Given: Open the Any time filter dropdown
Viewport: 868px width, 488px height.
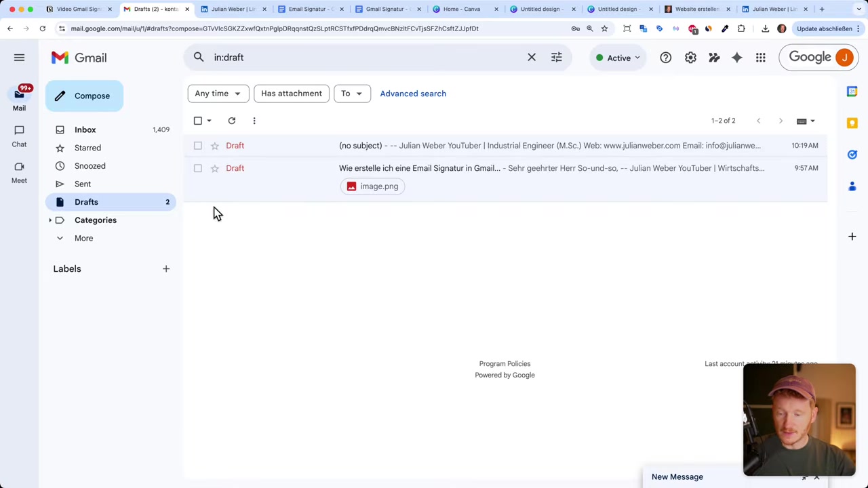Looking at the screenshot, I should coord(218,94).
